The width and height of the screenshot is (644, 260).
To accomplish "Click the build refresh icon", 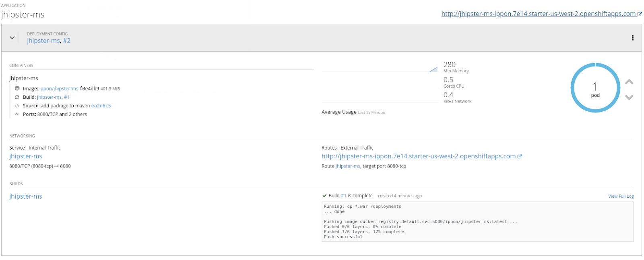I will pos(17,97).
